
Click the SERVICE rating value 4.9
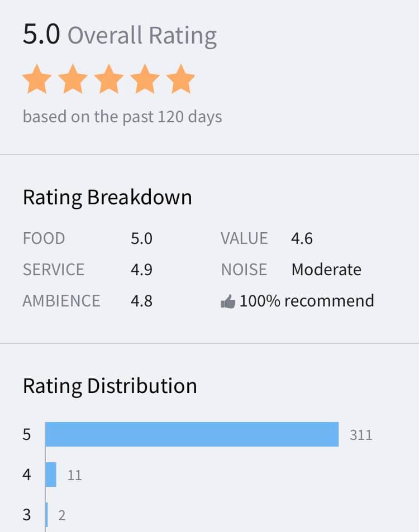click(x=141, y=270)
